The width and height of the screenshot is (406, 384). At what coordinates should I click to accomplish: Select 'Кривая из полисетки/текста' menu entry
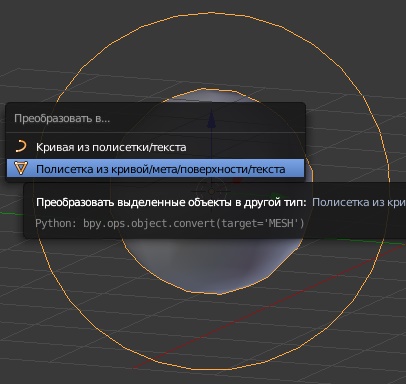(x=155, y=147)
